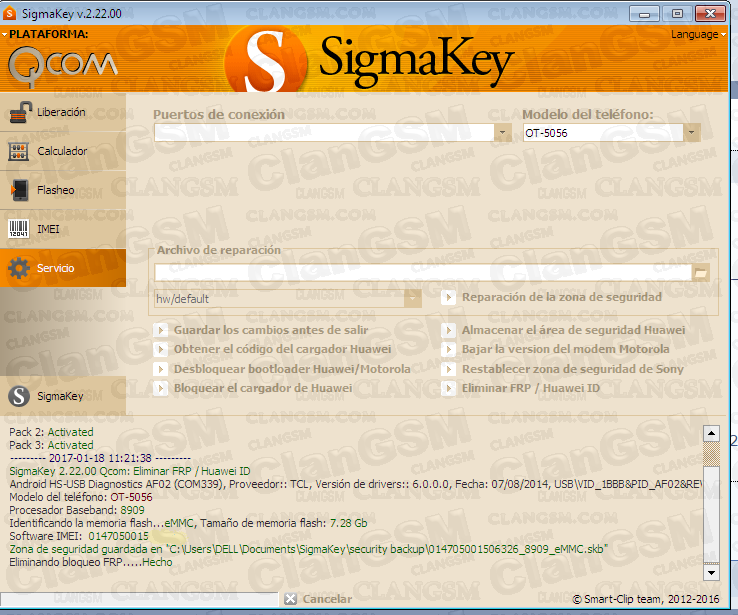Select the Servicio tab

pyautogui.click(x=63, y=268)
